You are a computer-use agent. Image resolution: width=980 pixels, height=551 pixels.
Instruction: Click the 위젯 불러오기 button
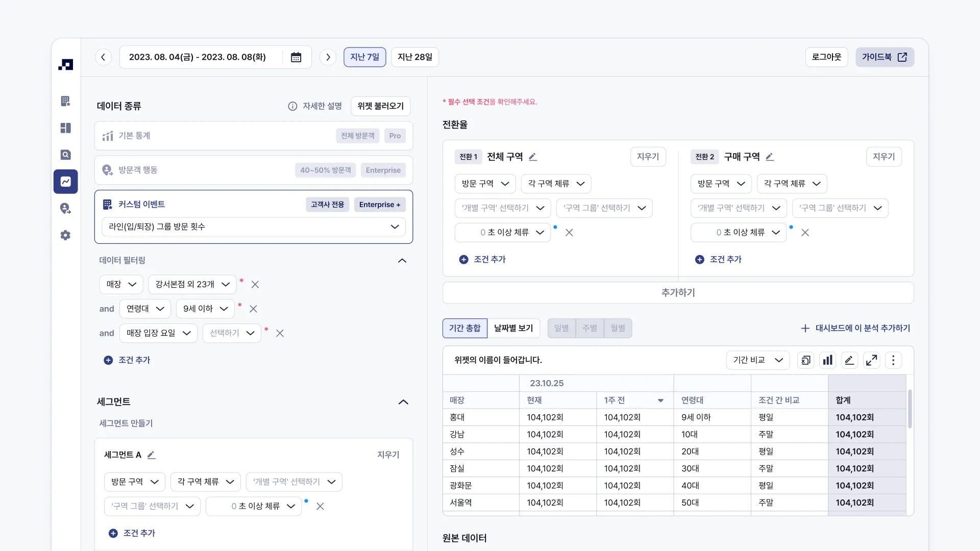pos(380,106)
